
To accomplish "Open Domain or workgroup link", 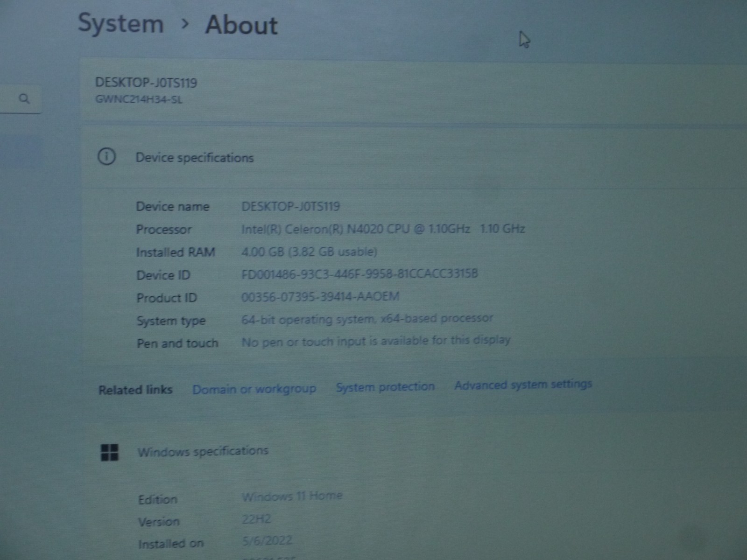I will click(x=254, y=389).
